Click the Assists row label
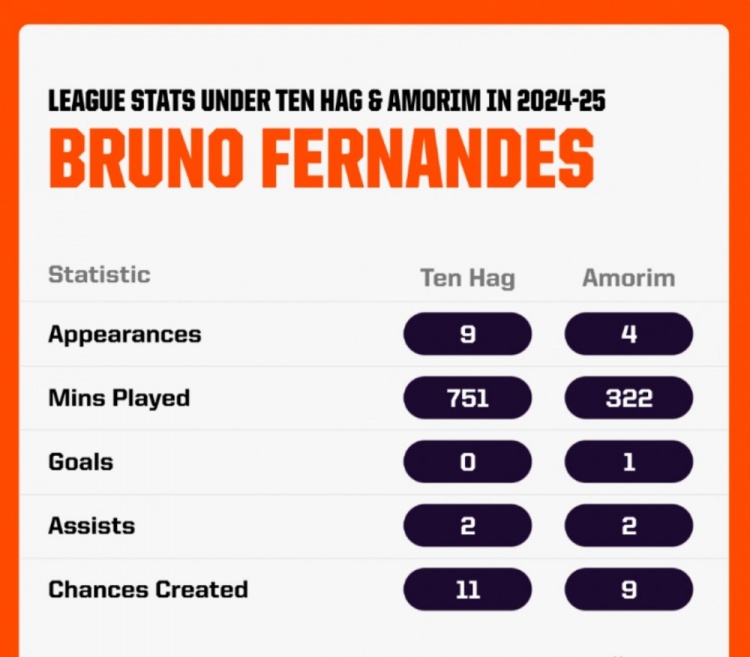This screenshot has width=750, height=657. pos(91,526)
